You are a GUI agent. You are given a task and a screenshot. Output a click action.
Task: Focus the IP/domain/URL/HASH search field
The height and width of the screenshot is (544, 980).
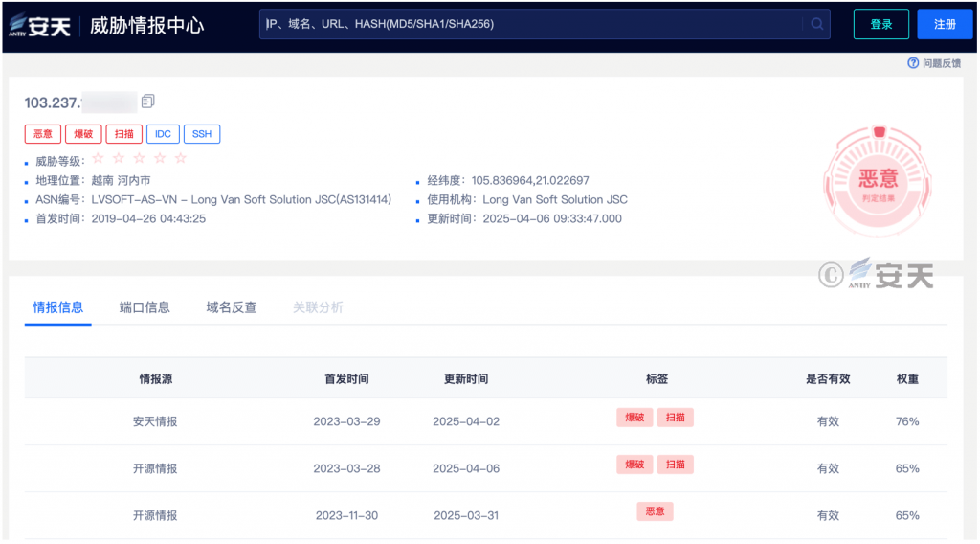coord(531,24)
